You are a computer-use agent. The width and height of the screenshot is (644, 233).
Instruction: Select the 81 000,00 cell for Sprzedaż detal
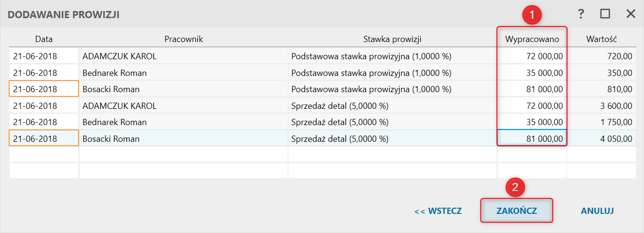click(532, 139)
